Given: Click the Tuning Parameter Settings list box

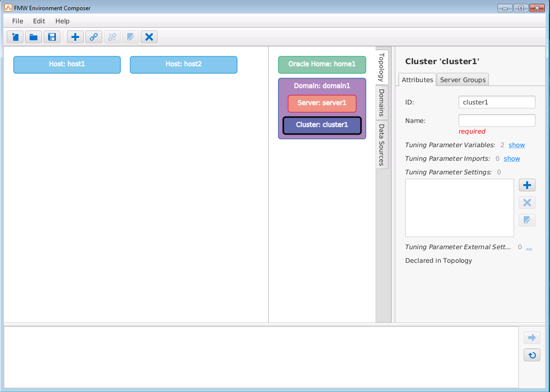Looking at the screenshot, I should click(459, 208).
